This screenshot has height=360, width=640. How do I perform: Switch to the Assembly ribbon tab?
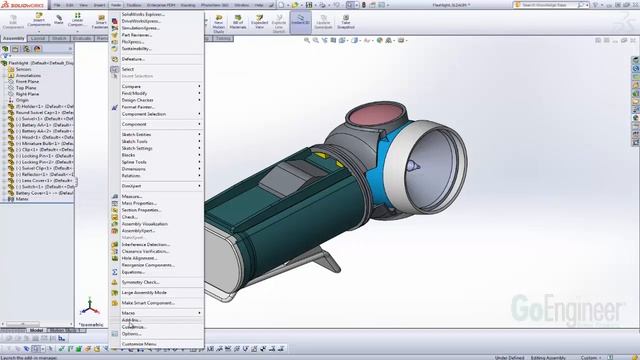13,38
